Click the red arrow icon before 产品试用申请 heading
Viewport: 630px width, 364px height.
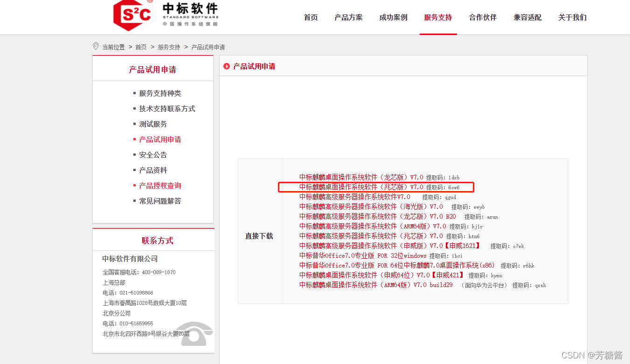[227, 67]
